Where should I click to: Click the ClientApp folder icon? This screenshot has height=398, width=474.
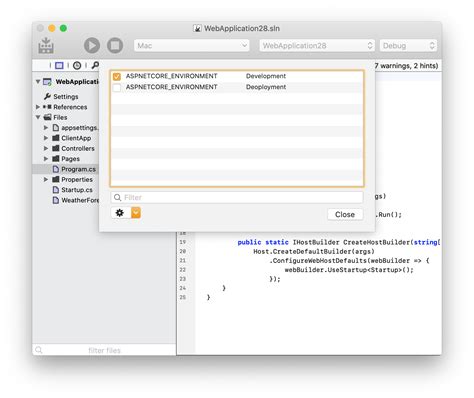pyautogui.click(x=56, y=138)
